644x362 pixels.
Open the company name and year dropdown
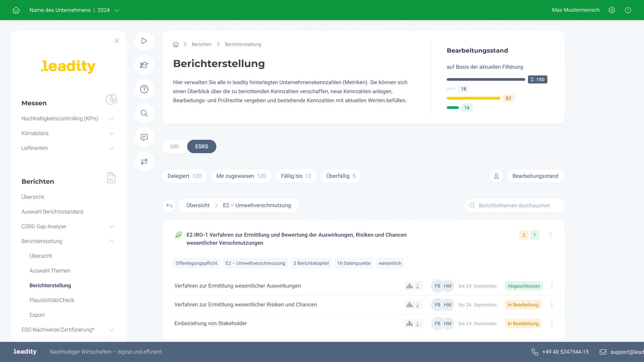(x=74, y=10)
